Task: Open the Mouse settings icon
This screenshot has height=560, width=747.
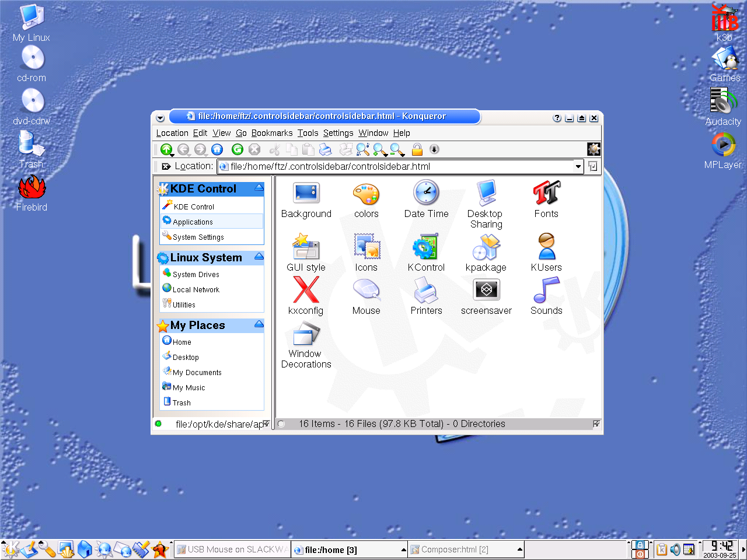Action: tap(366, 296)
